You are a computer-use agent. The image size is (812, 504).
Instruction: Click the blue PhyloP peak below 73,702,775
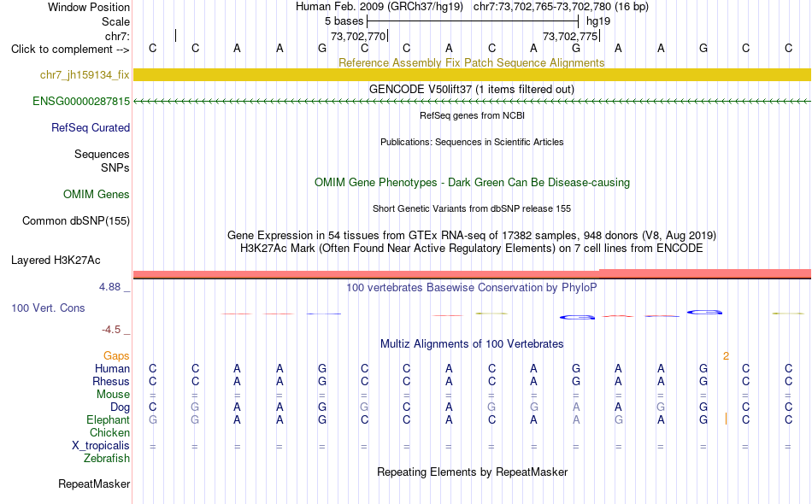coord(578,317)
